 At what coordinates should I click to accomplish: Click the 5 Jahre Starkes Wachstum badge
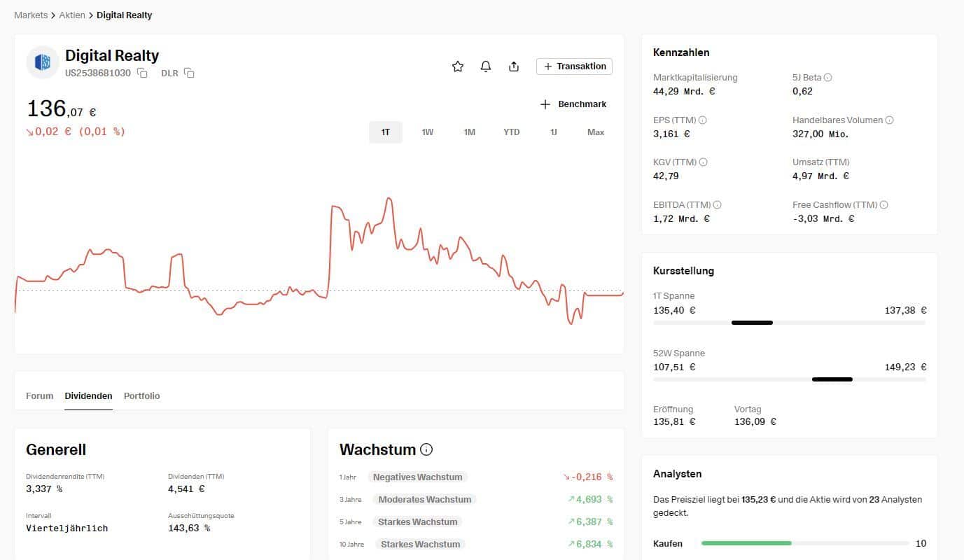418,522
